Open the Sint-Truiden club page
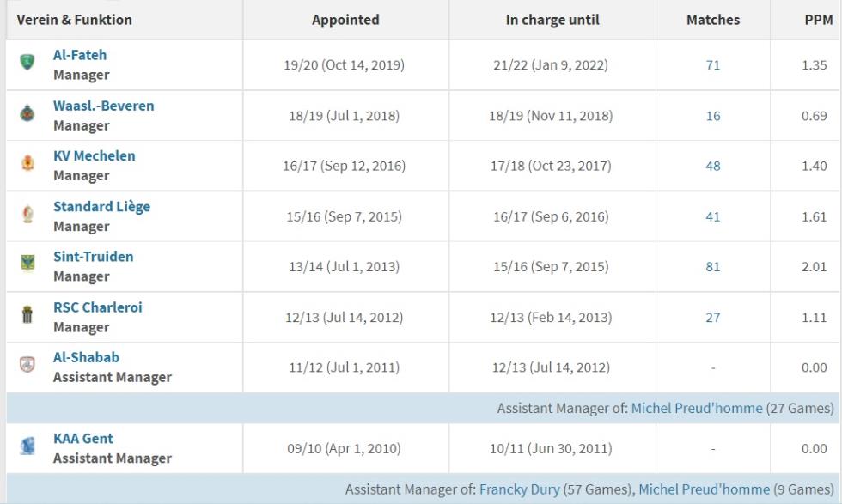The height and width of the screenshot is (504, 842). [x=94, y=257]
